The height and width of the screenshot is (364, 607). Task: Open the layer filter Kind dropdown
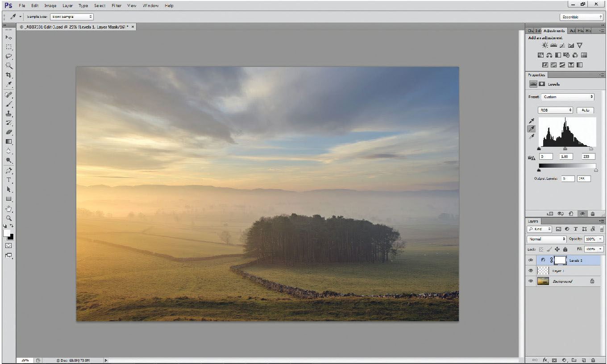(540, 229)
